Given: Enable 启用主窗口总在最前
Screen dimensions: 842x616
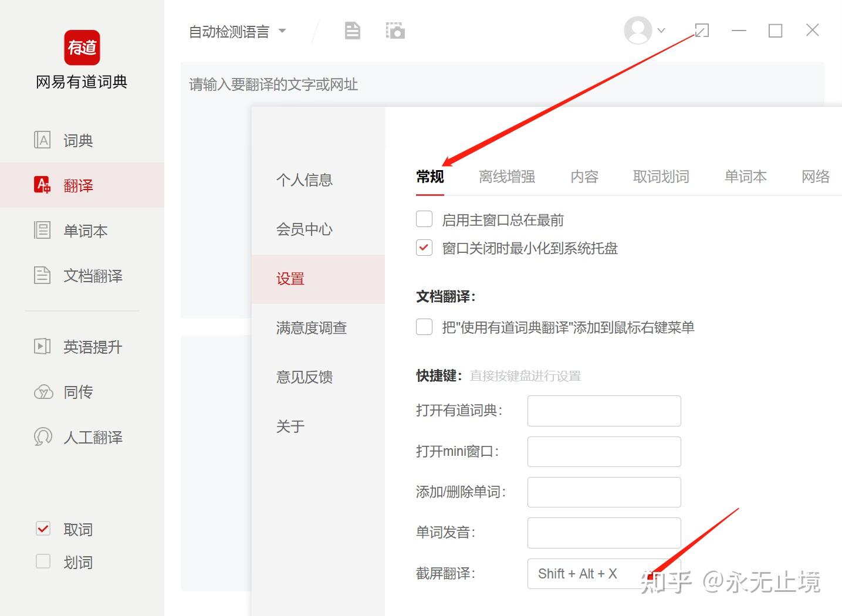Looking at the screenshot, I should click(x=424, y=219).
